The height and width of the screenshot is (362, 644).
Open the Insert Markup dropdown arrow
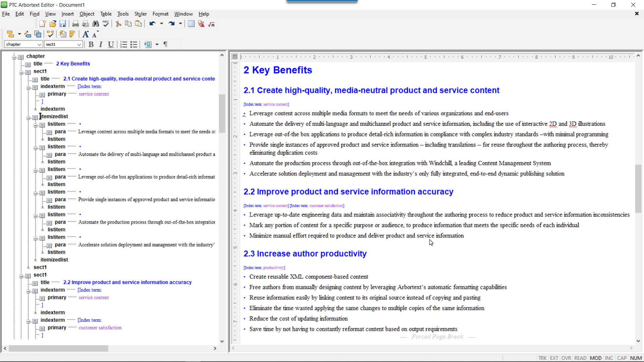pos(19,34)
